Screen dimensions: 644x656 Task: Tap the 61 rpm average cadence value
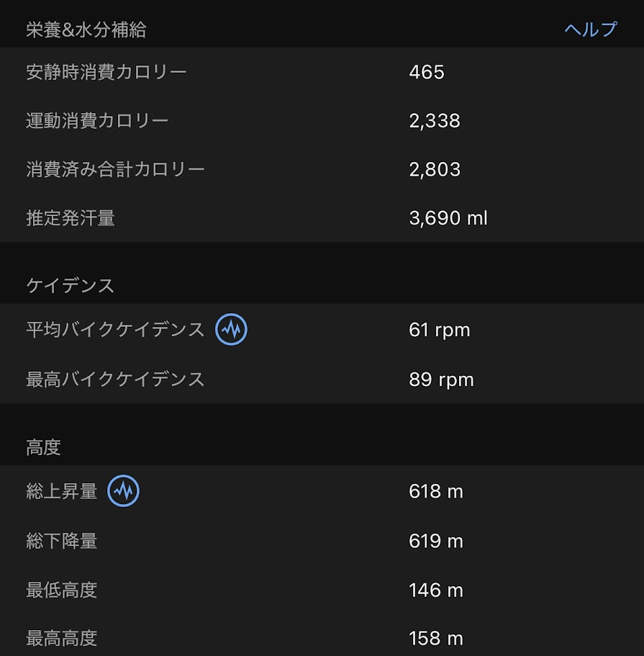click(439, 330)
